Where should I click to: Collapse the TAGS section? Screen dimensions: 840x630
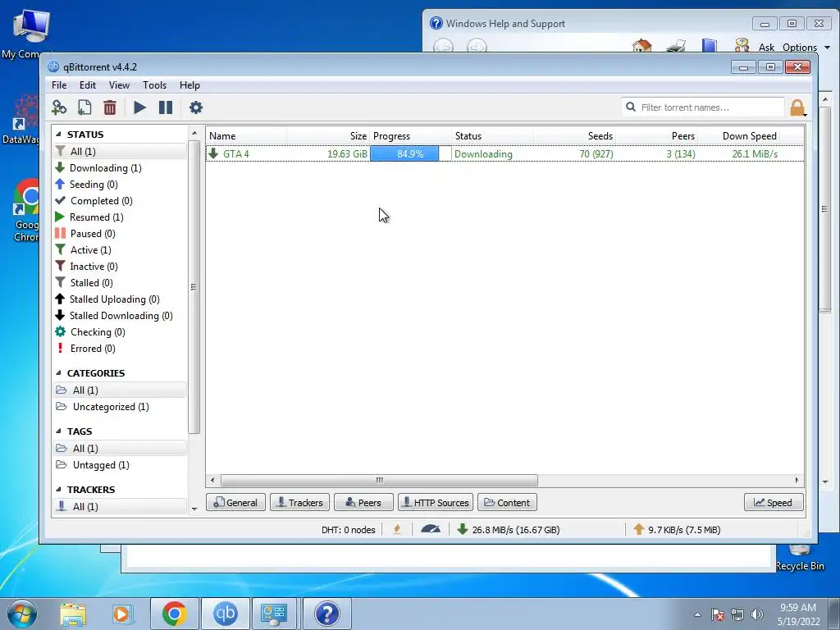click(x=58, y=431)
